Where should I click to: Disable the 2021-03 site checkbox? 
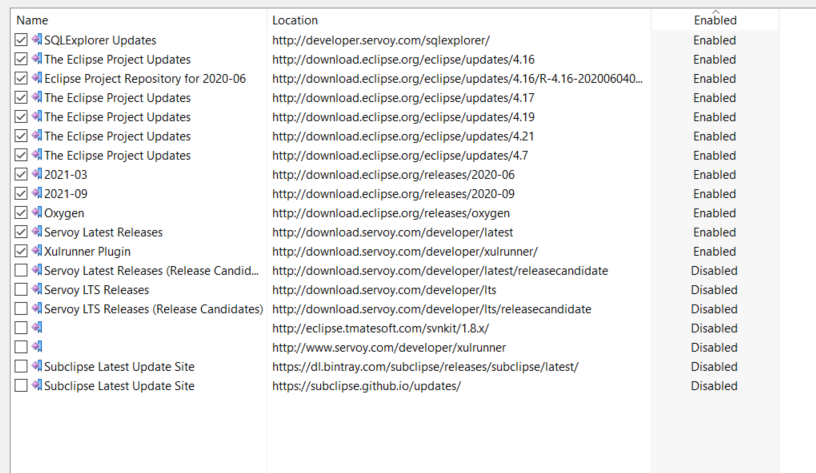[21, 174]
